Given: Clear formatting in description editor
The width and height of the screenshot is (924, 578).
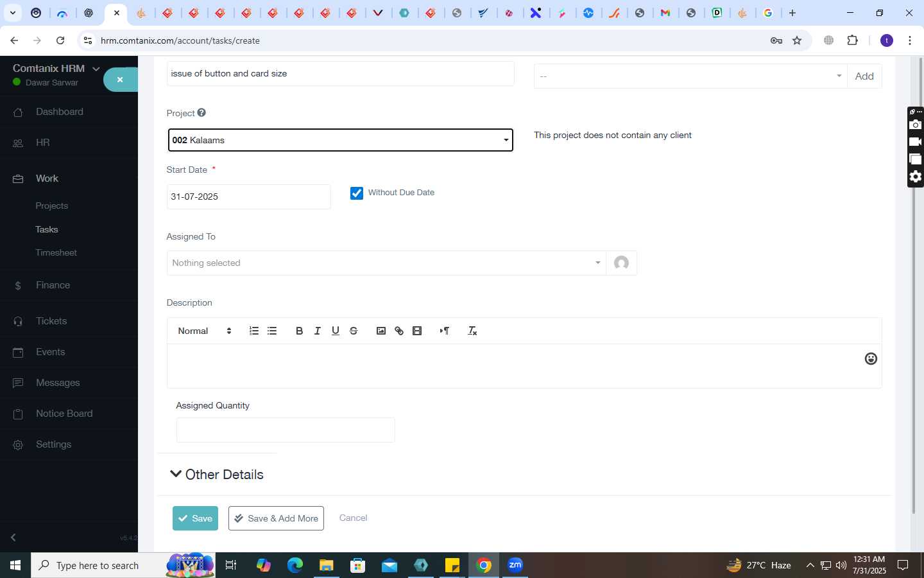Looking at the screenshot, I should tap(472, 331).
